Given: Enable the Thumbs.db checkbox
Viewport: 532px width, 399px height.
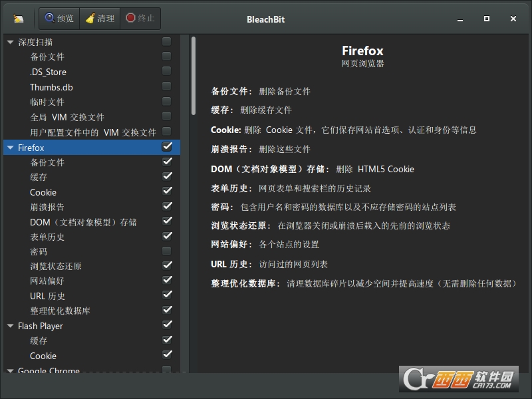Looking at the screenshot, I should [167, 86].
